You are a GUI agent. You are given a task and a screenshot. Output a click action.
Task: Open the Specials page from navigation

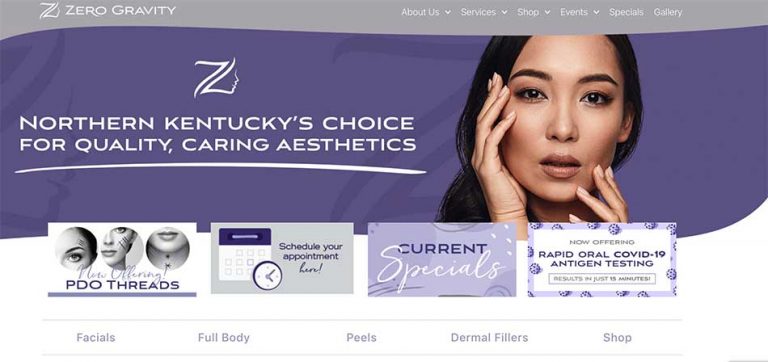[x=626, y=12]
